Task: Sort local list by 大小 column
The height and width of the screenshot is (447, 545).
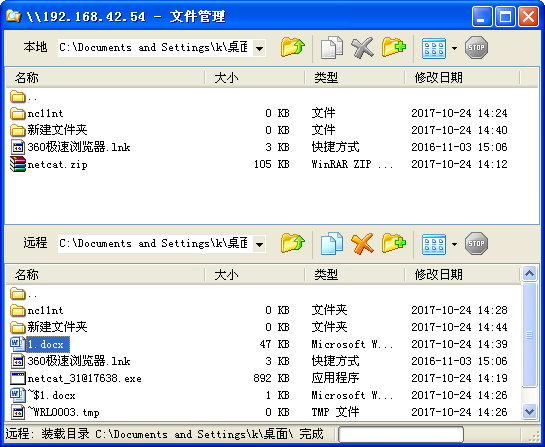Action: coord(255,78)
